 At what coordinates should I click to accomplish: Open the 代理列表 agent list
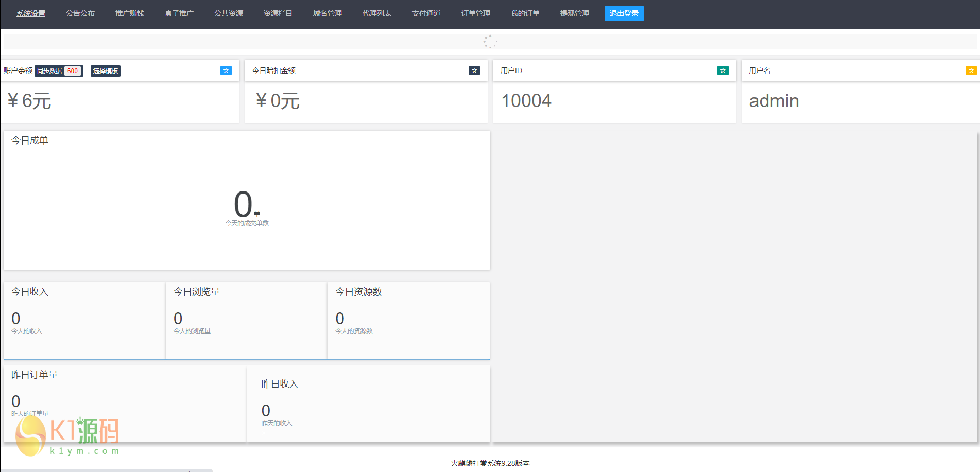(x=377, y=13)
